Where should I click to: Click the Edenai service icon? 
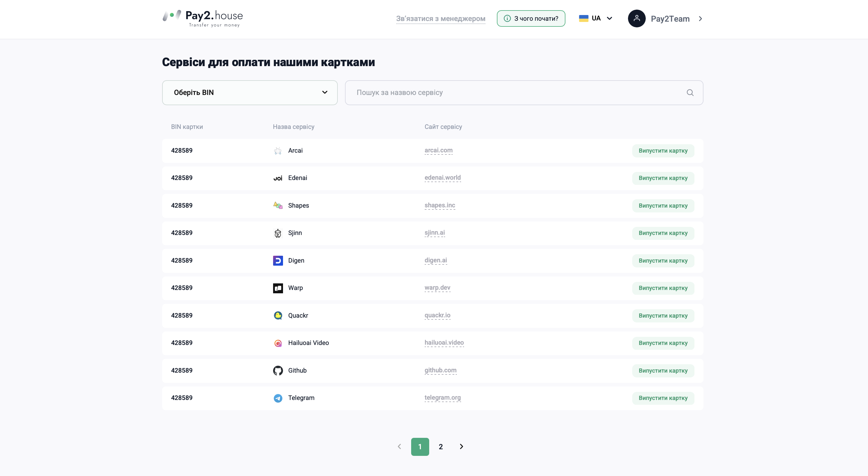[x=278, y=178]
